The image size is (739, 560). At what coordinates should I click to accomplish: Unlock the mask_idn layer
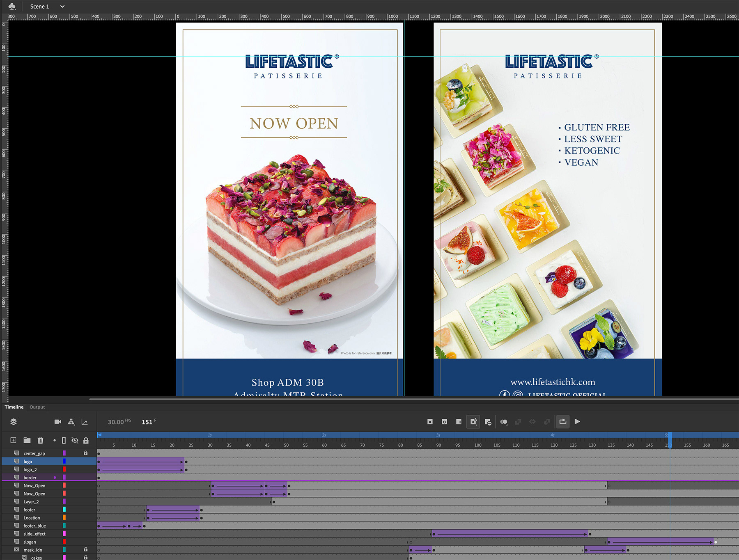(85, 550)
